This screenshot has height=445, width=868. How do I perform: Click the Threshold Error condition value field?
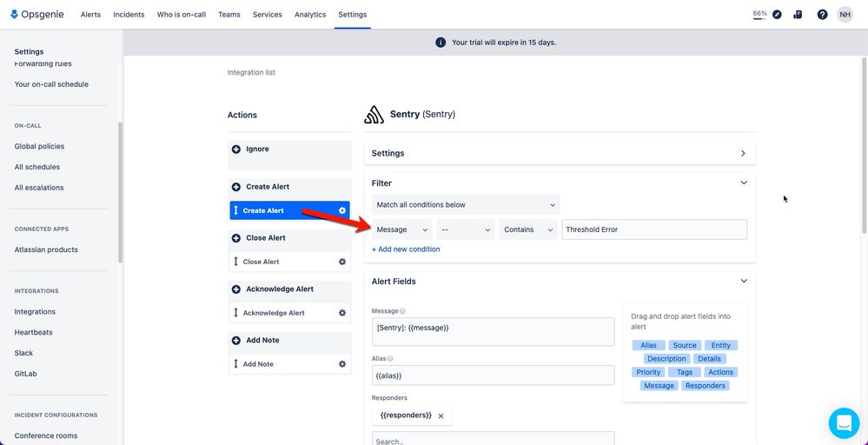654,229
